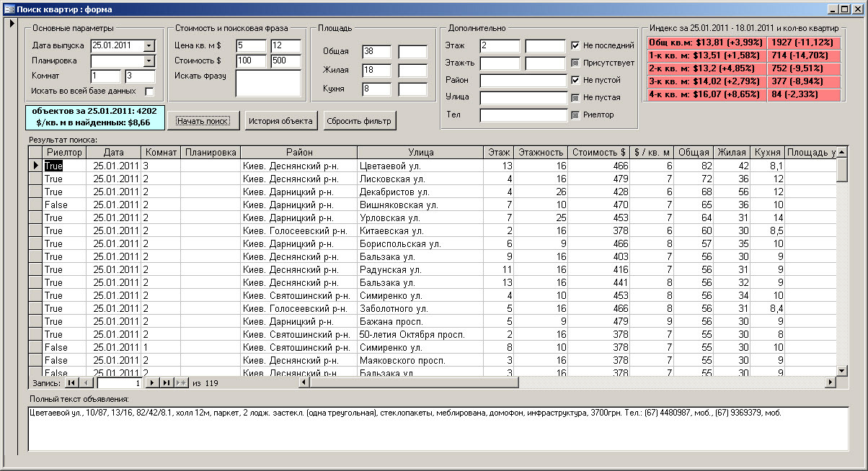Viewport: 868px width, 471px height.
Task: Open the 'Дата выпуска' dropdown
Action: click(x=149, y=45)
